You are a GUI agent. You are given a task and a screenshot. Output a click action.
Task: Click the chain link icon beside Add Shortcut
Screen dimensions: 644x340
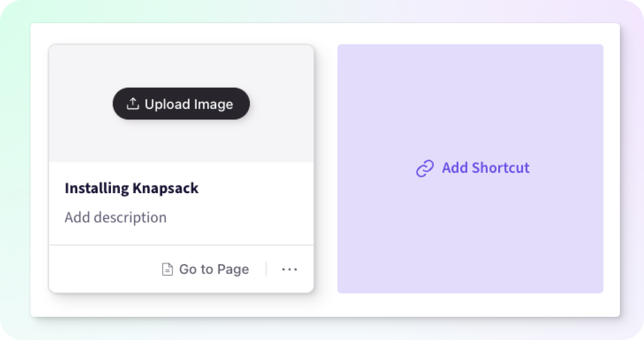[x=425, y=169]
